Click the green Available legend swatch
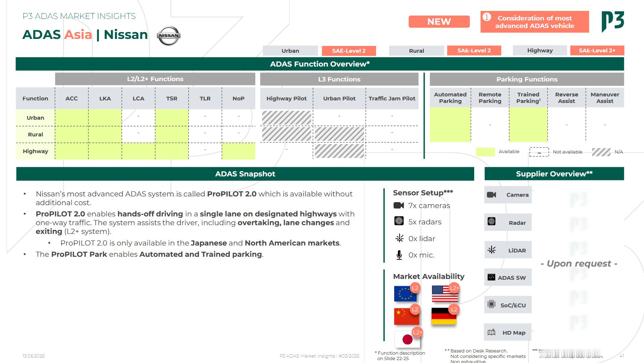The height and width of the screenshot is (363, 644). (485, 152)
